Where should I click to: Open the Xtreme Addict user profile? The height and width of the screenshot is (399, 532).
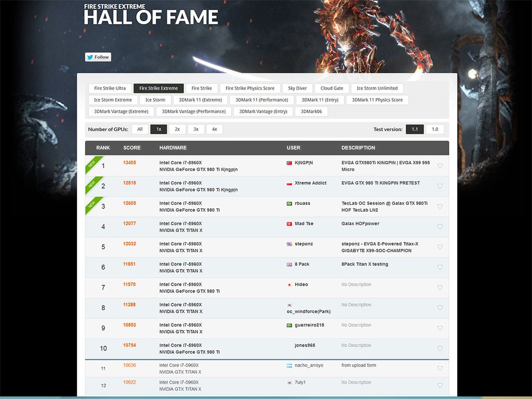coord(310,183)
